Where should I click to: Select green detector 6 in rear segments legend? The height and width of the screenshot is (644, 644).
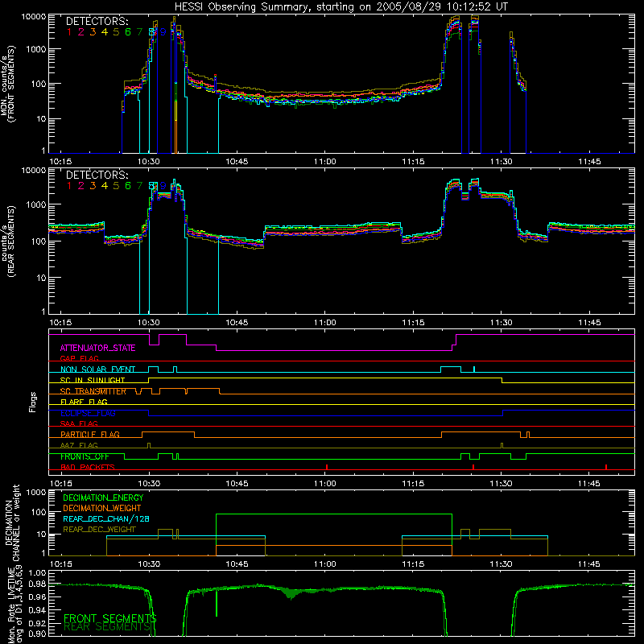pyautogui.click(x=128, y=186)
